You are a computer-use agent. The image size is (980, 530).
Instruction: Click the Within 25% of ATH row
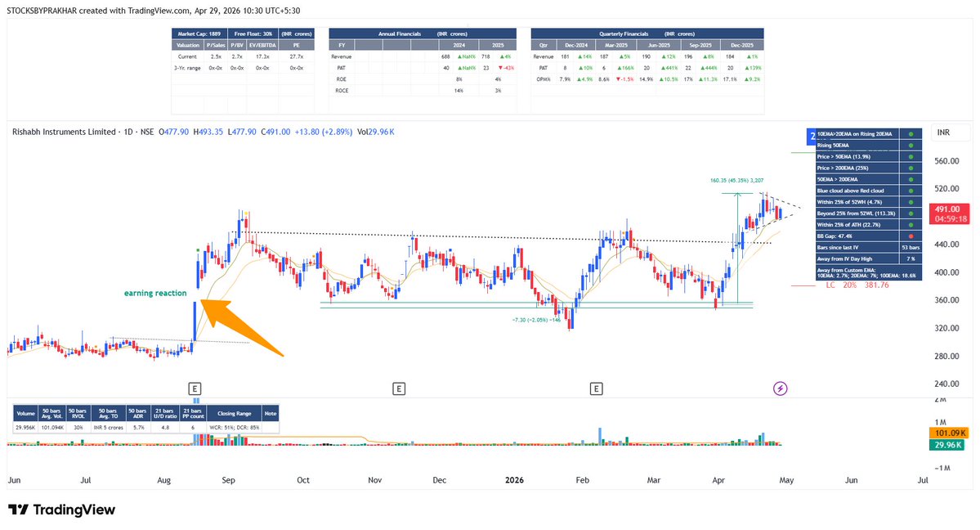pos(869,225)
